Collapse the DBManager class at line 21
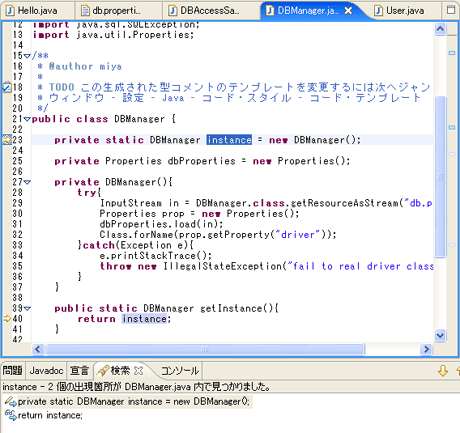 point(27,119)
